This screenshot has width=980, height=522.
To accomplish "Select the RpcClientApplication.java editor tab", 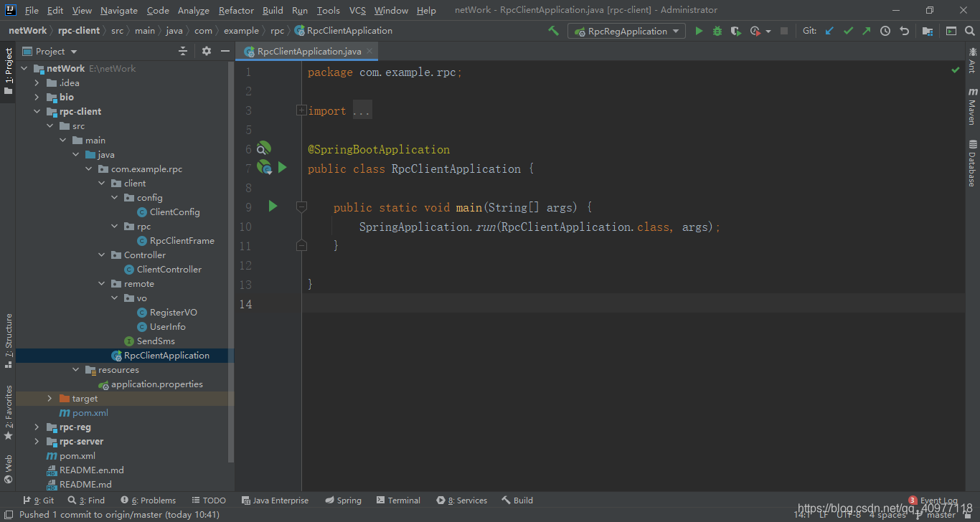I will [x=308, y=52].
